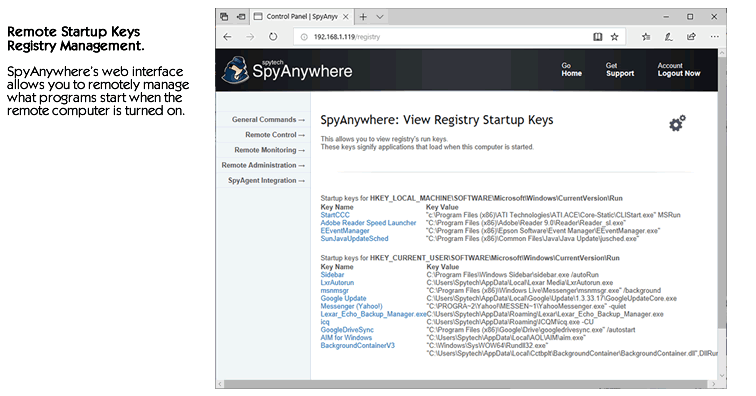Click the vertical scrollbar thumb
756x396 pixels.
(722, 193)
